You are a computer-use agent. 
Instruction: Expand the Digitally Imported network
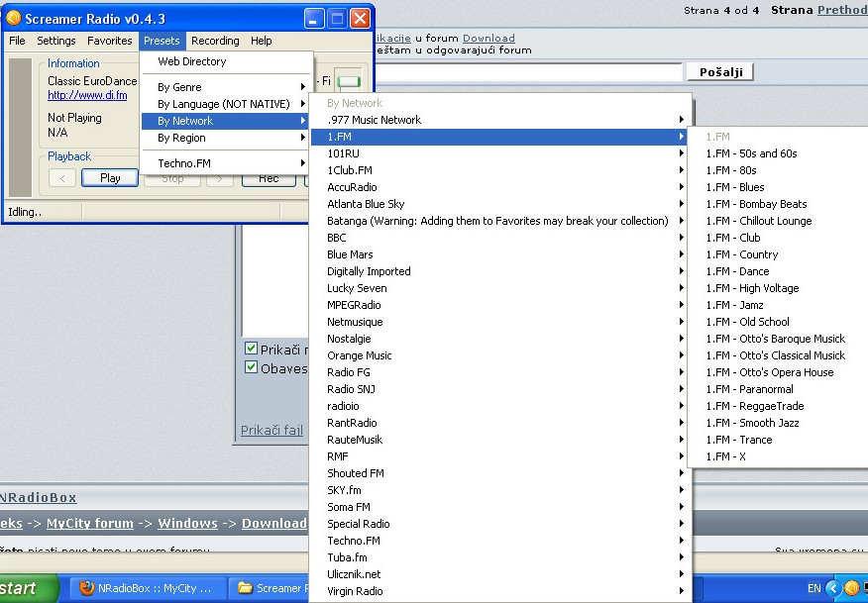point(498,271)
